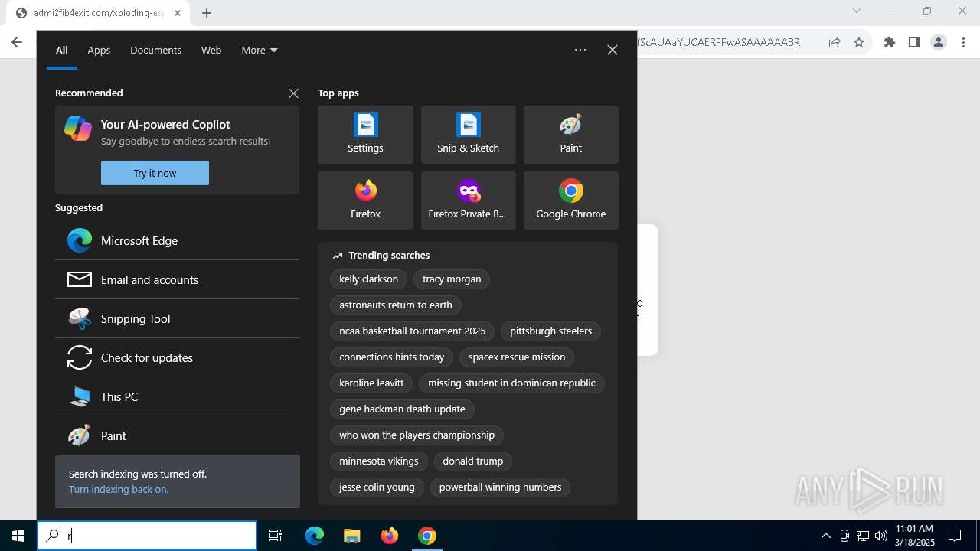
Task: Open Task View on taskbar
Action: 276,536
